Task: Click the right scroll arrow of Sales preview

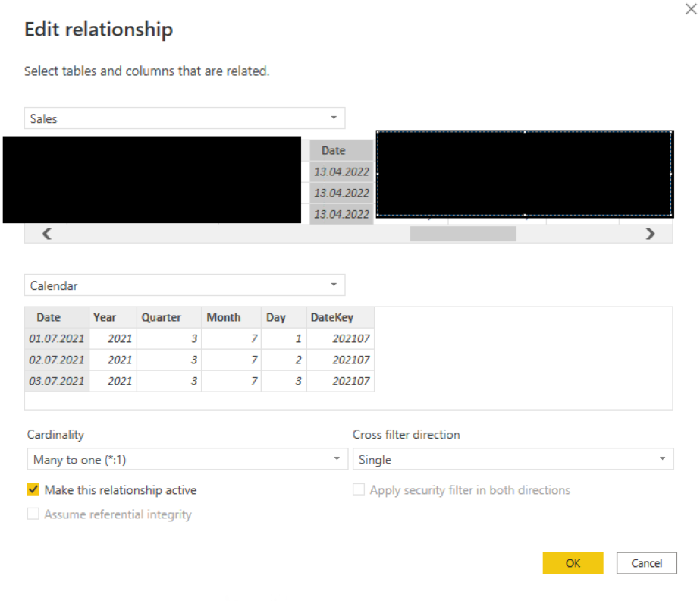Action: click(650, 234)
